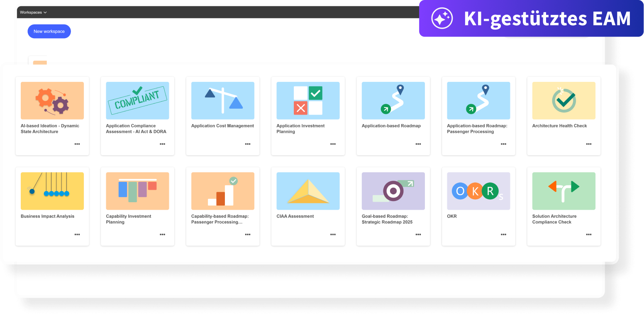Viewport: 644px width, 316px height.
Task: Open more options for AI-based Ideation
Action: click(77, 144)
